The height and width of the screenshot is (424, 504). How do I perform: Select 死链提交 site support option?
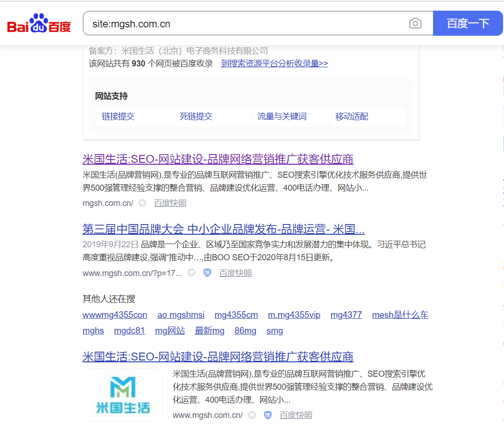point(196,116)
